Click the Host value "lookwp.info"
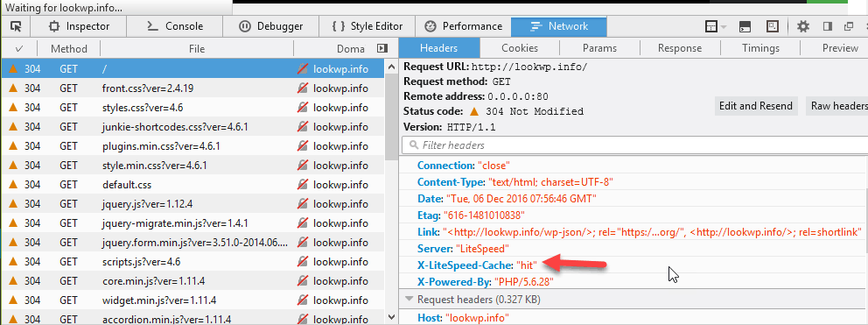This screenshot has height=325, width=868. coord(477,318)
